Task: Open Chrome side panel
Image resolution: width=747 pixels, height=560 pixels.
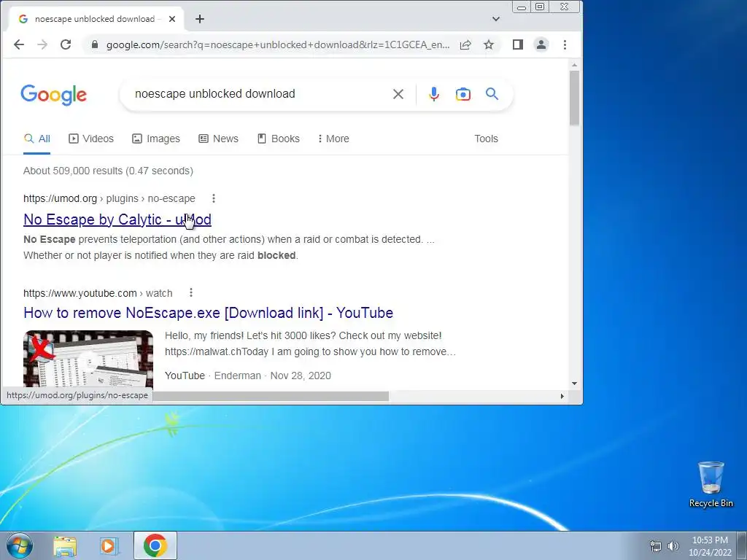Action: coord(518,44)
